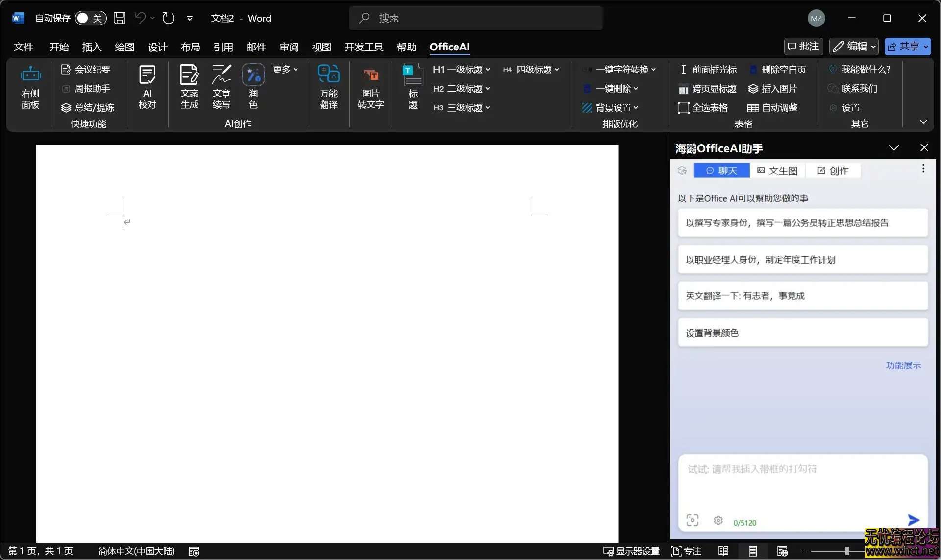Viewport: 941px width, 560px height.
Task: Click the screenshot capture icon in the chat input
Action: coord(693,520)
